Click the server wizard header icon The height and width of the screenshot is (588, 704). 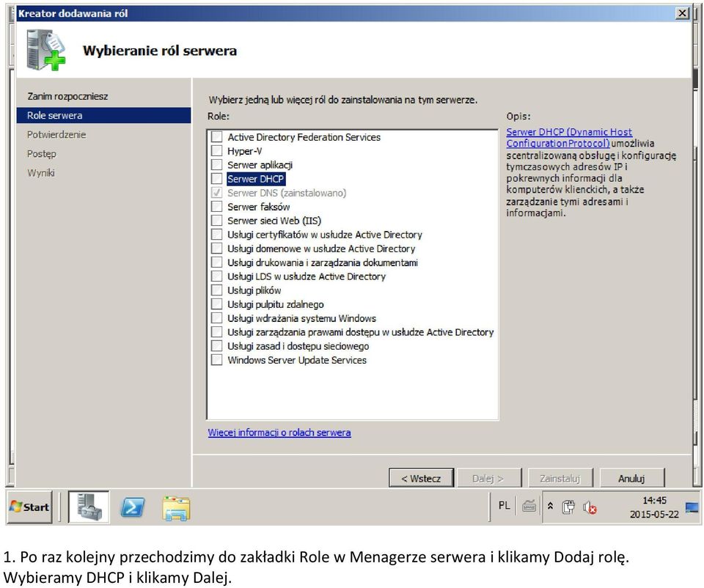coord(45,51)
